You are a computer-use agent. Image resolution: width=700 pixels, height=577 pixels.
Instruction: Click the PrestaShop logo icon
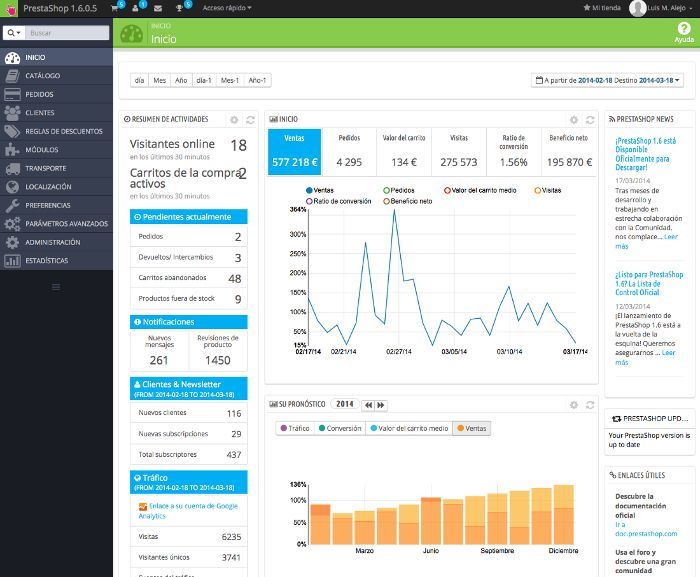pyautogui.click(x=9, y=8)
